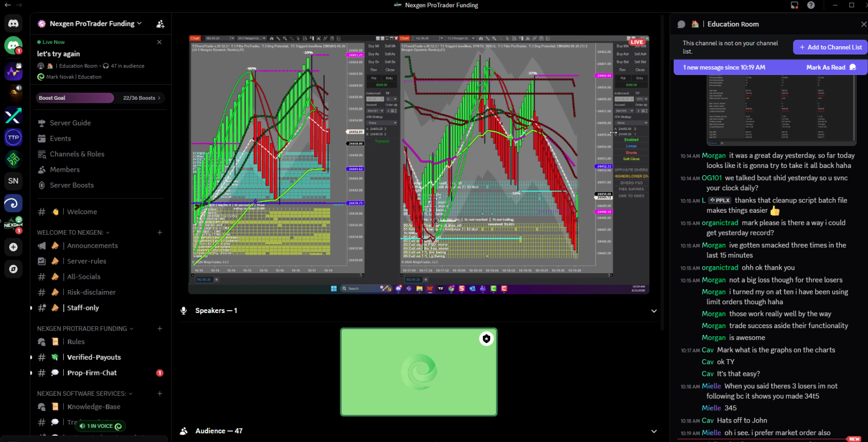Open Discord home direct messages icon

tap(13, 23)
